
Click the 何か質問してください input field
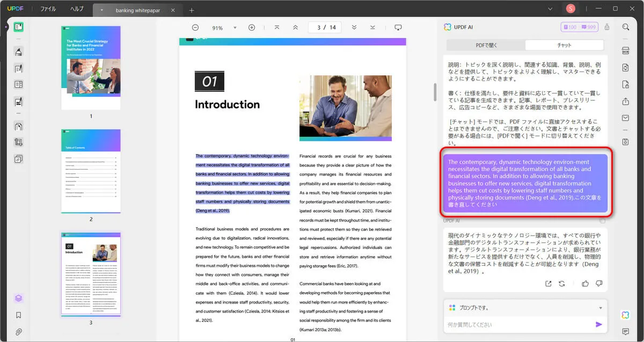click(x=519, y=325)
